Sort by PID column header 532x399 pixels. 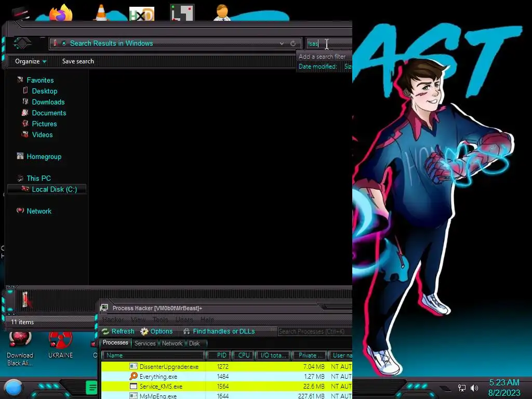point(219,355)
